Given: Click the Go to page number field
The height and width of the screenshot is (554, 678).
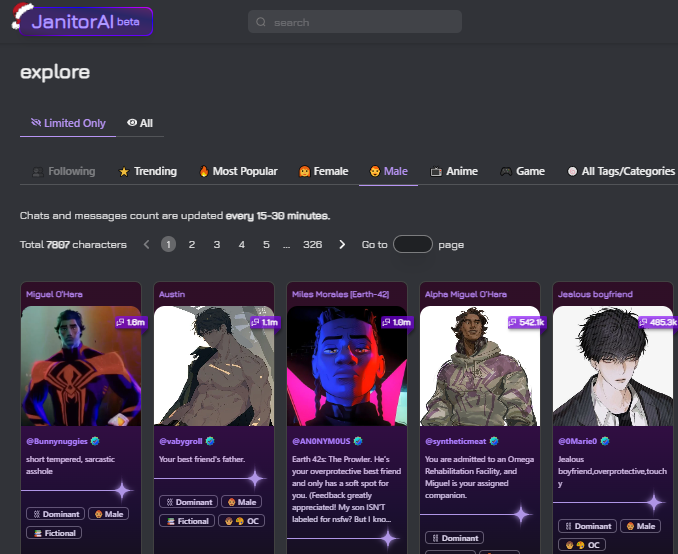Looking at the screenshot, I should tap(413, 244).
